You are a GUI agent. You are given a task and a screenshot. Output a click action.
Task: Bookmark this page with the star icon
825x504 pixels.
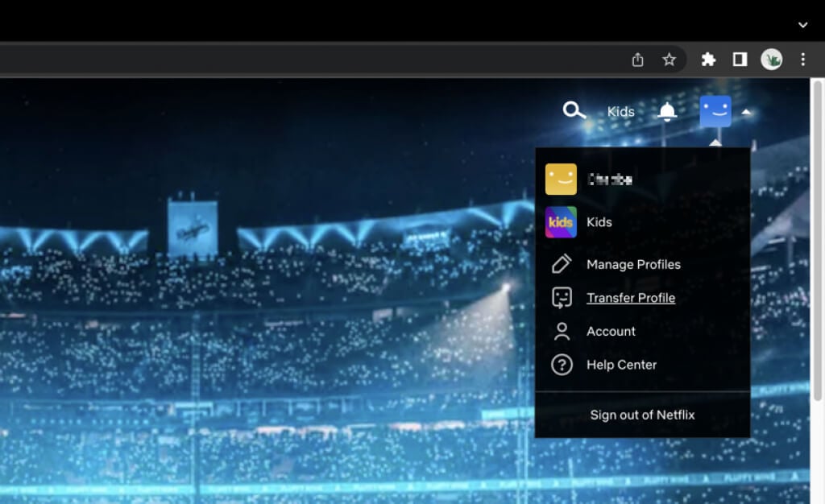point(669,60)
